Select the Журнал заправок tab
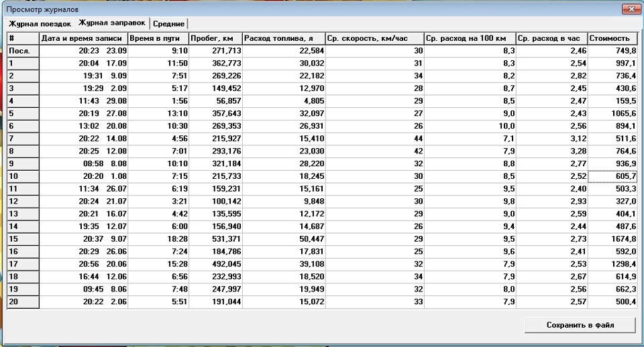This screenshot has height=347, width=644. tap(112, 23)
